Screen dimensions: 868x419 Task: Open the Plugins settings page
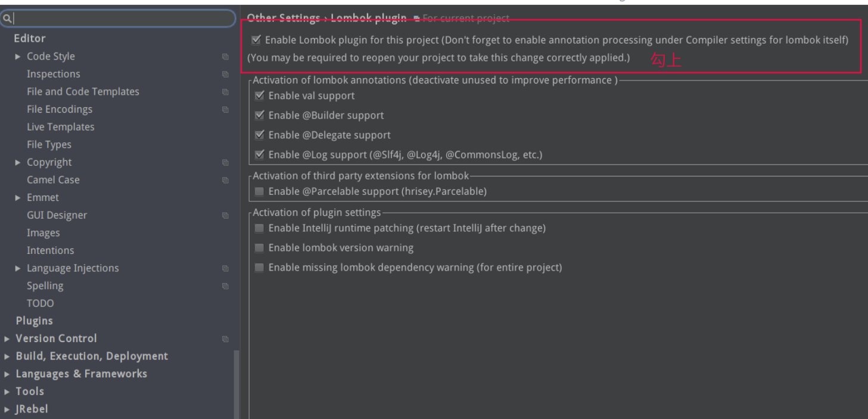(34, 321)
